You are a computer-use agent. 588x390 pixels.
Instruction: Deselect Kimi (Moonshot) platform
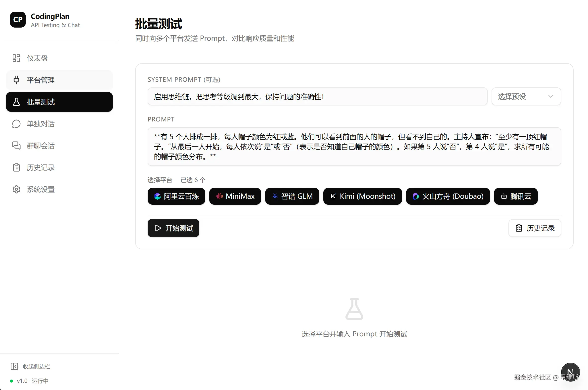(x=362, y=196)
